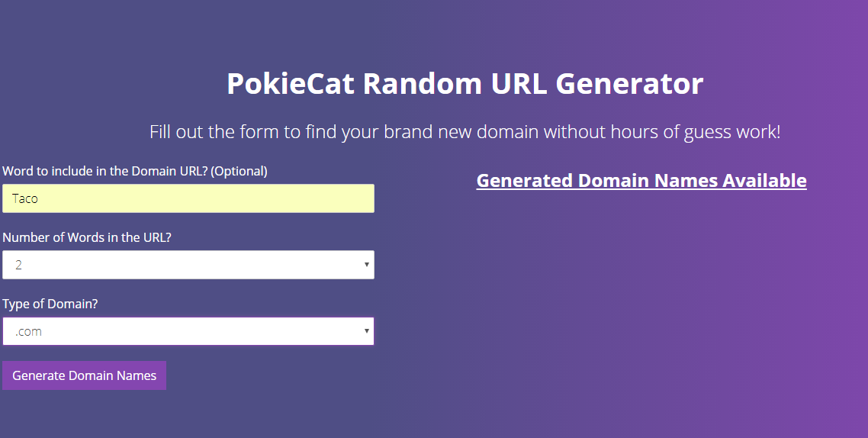This screenshot has width=868, height=438.
Task: Click the word "Available" in the results heading
Action: point(764,181)
